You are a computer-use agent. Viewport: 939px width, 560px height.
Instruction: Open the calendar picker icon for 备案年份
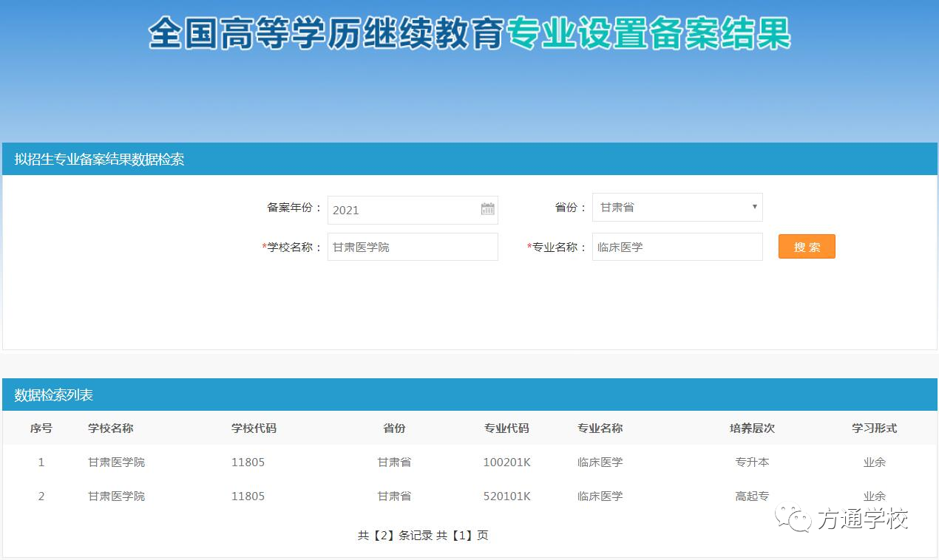(487, 209)
